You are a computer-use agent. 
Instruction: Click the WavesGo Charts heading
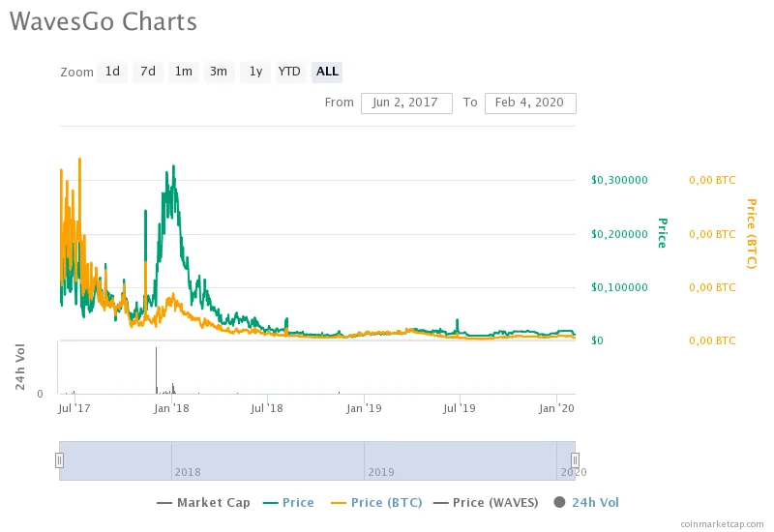point(104,21)
